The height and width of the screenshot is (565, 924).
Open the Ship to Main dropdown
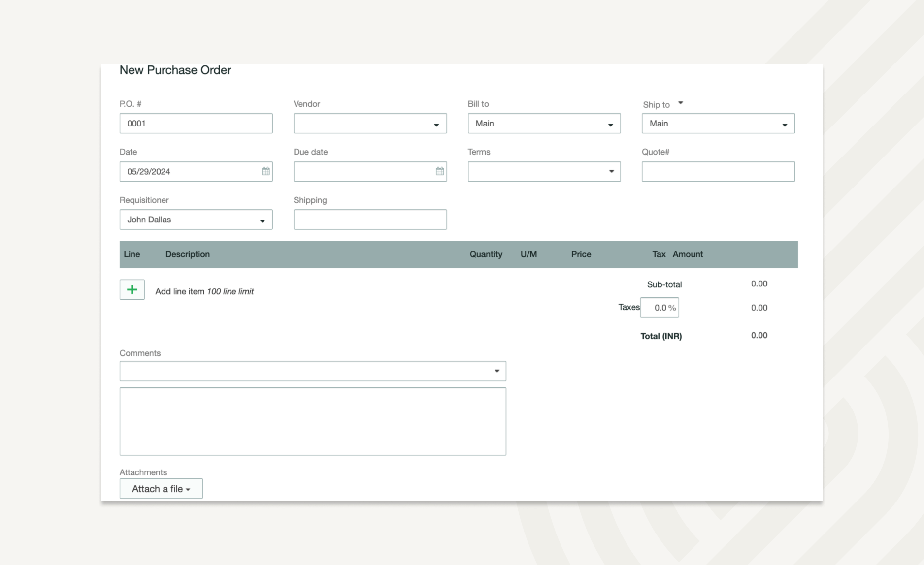(718, 124)
